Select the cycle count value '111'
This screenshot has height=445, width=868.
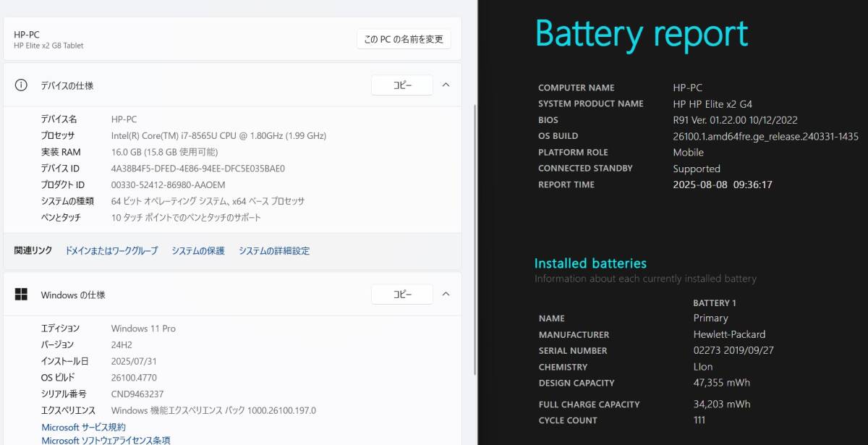tap(699, 420)
